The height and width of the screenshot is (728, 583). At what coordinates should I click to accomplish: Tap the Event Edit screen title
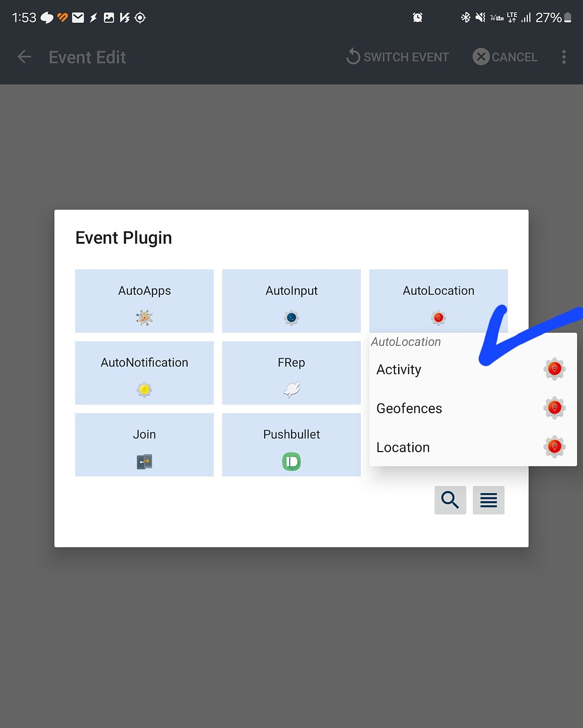click(x=87, y=57)
